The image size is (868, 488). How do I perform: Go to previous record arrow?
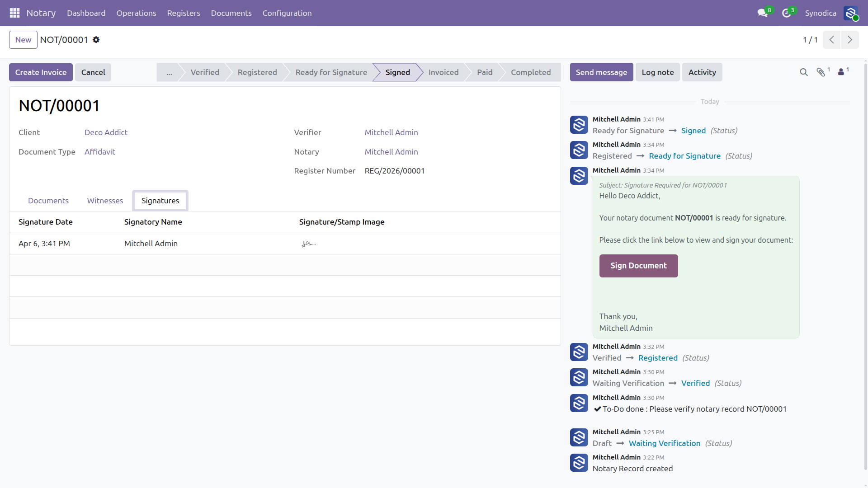(831, 40)
